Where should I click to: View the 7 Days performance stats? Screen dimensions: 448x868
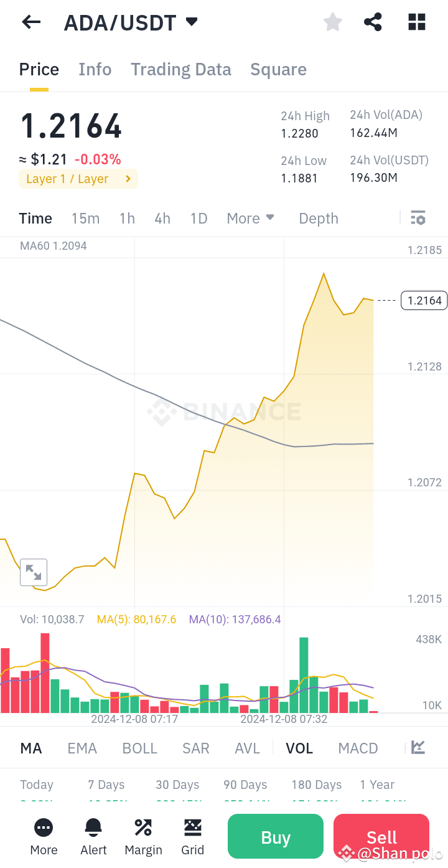coord(106,785)
